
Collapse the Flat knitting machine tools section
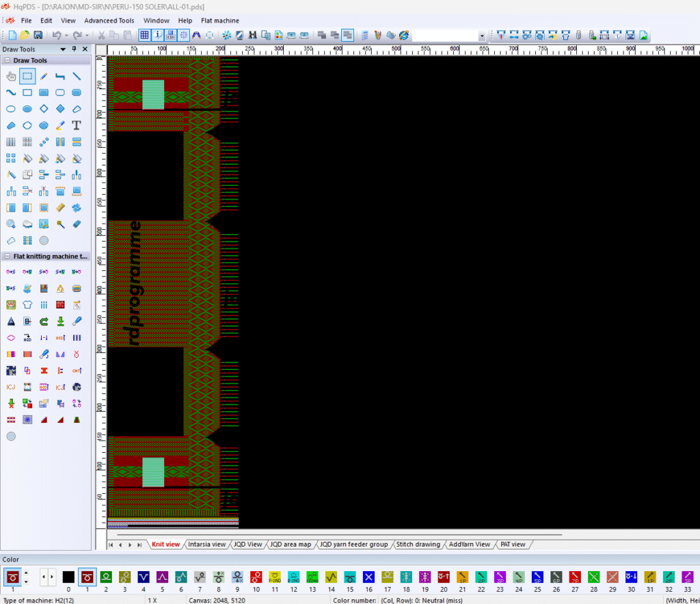tap(8, 256)
